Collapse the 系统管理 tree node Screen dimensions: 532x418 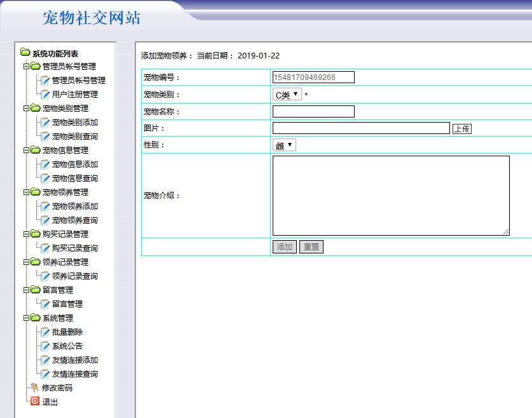26,318
